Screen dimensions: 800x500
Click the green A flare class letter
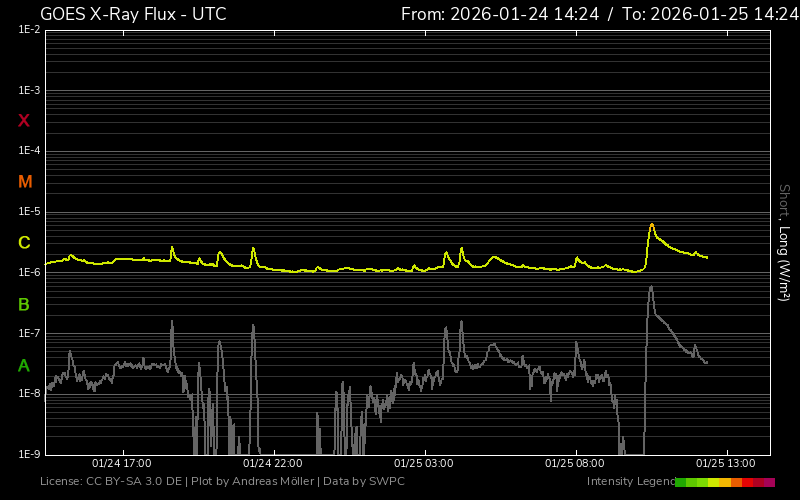click(23, 366)
